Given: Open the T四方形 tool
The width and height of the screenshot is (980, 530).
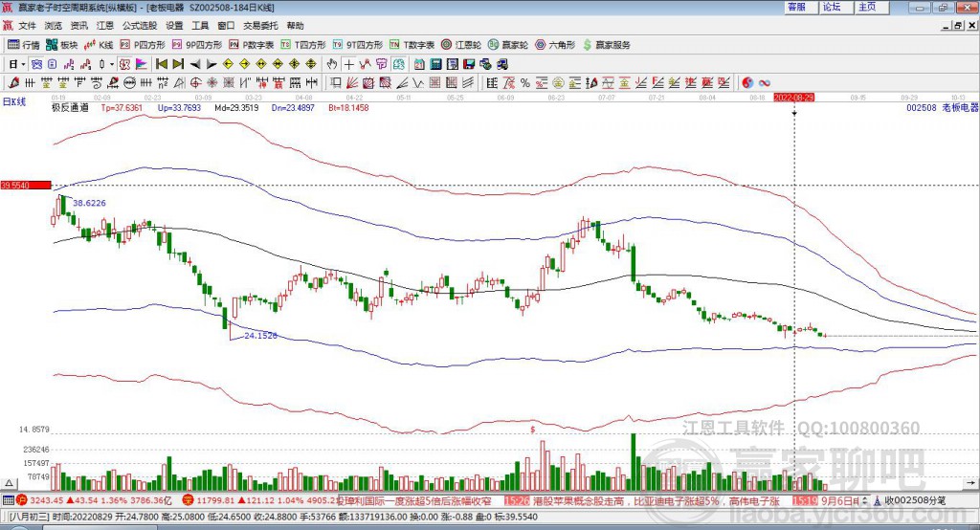Looking at the screenshot, I should click(x=303, y=45).
